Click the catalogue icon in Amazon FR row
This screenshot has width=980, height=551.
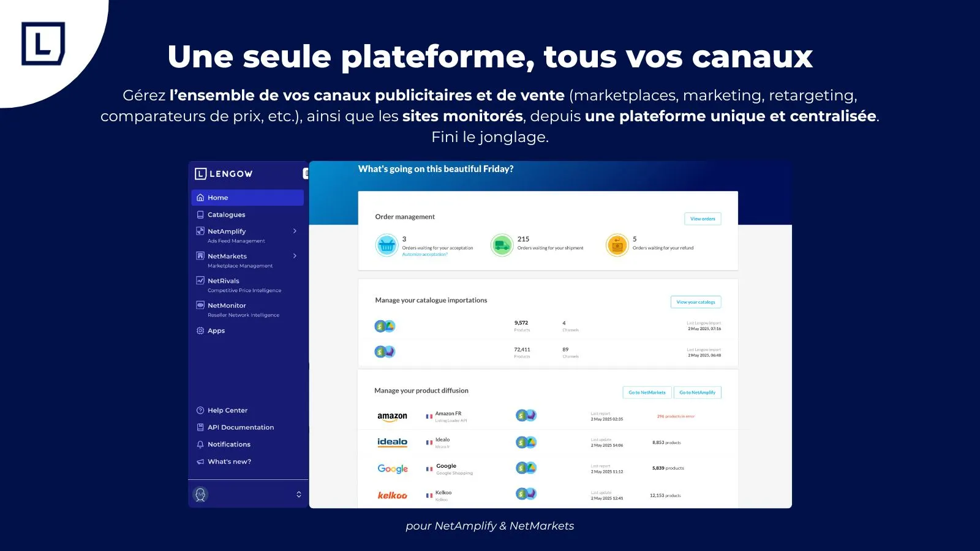click(x=526, y=416)
